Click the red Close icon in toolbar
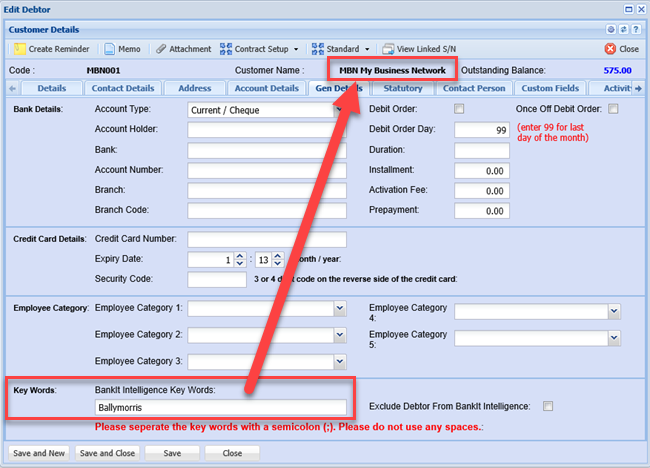This screenshot has height=468, width=650. tap(622, 49)
